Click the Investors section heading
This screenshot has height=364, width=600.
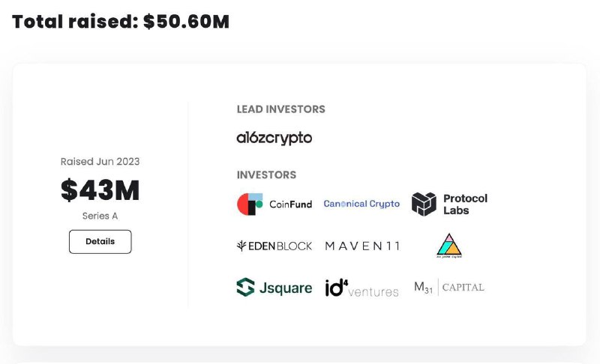(x=266, y=175)
